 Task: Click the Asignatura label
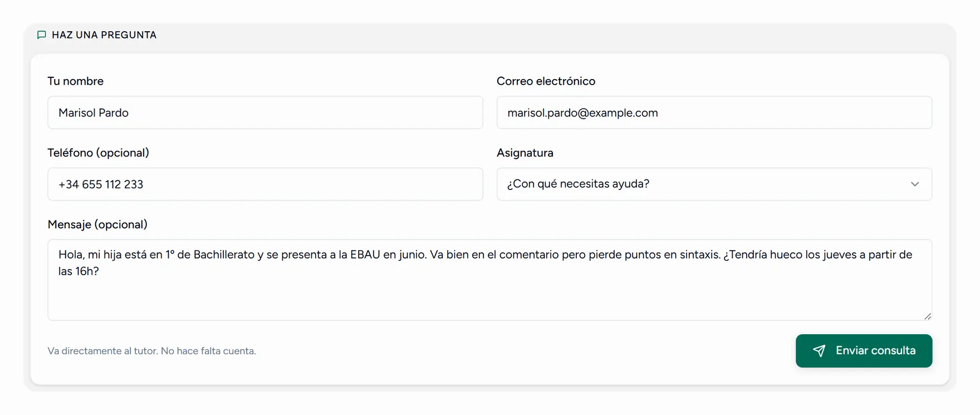point(525,153)
